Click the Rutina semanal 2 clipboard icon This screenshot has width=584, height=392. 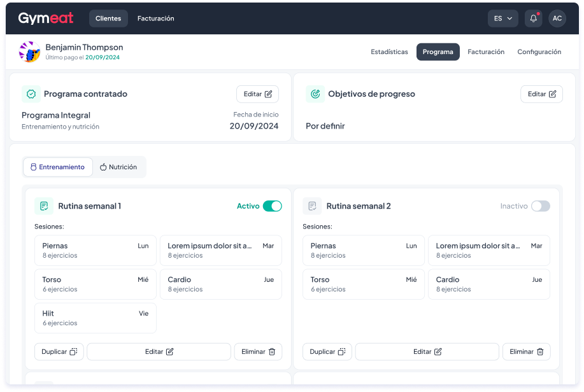312,206
